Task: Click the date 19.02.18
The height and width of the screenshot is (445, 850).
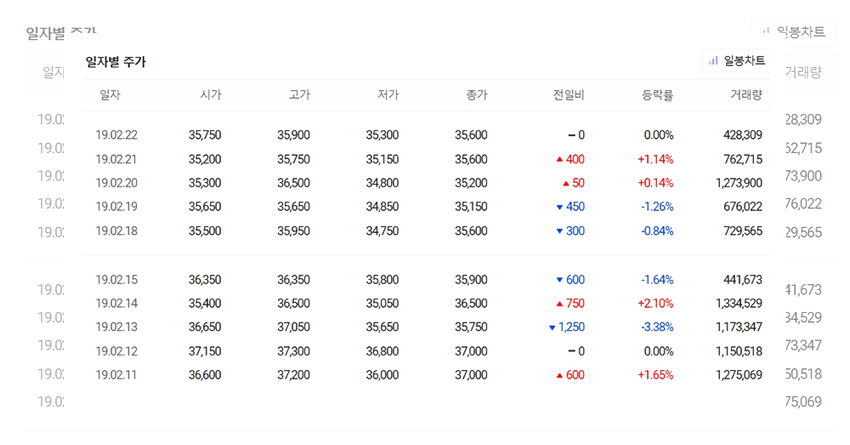Action: pos(117,231)
